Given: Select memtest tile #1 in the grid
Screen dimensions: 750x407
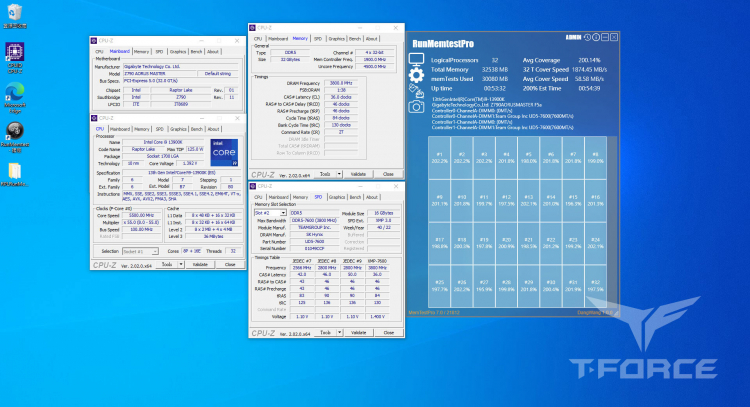Looking at the screenshot, I should pyautogui.click(x=438, y=157).
